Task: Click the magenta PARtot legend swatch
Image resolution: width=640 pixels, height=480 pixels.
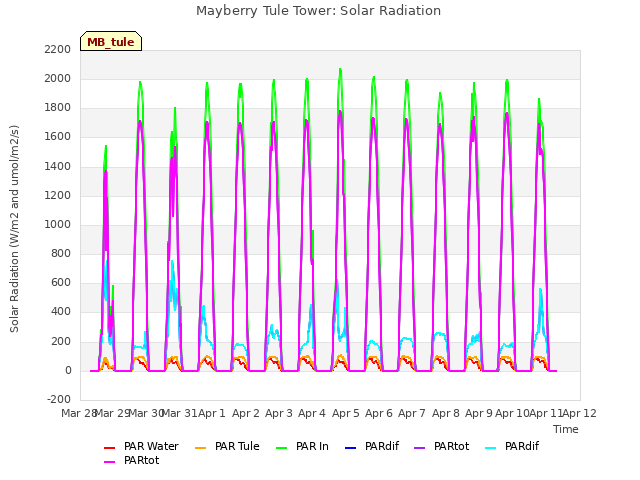Action: tap(110, 461)
